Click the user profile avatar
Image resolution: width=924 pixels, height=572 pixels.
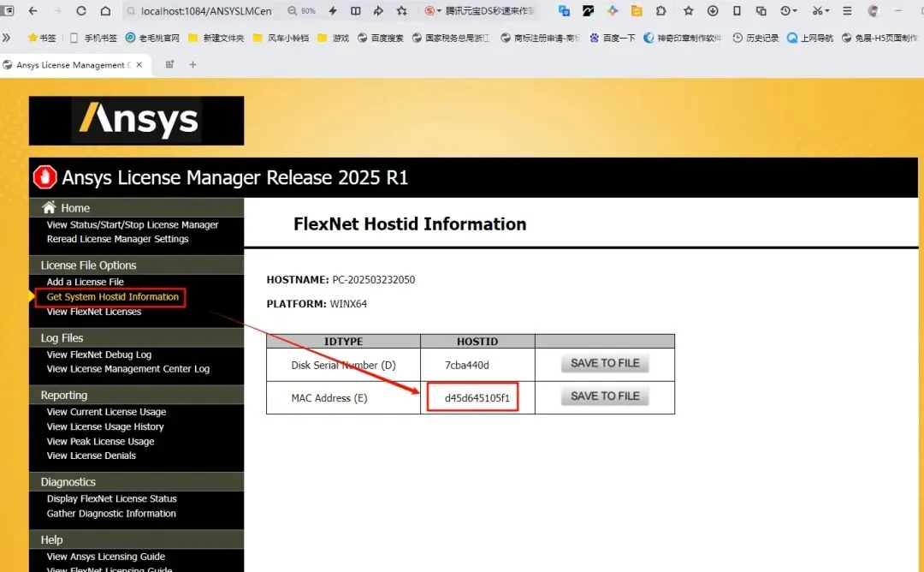pyautogui.click(x=874, y=10)
